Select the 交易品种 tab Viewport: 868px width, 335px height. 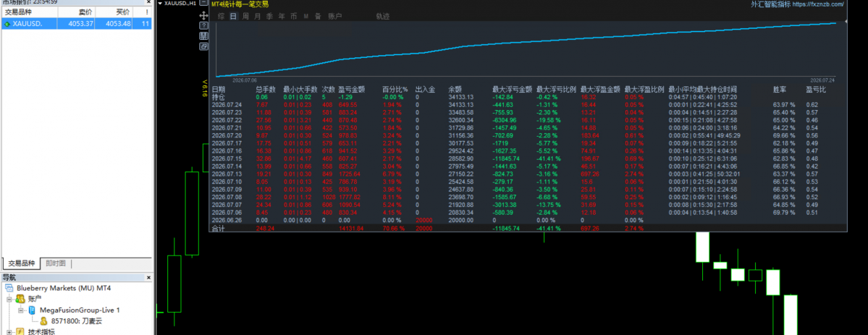(20, 263)
